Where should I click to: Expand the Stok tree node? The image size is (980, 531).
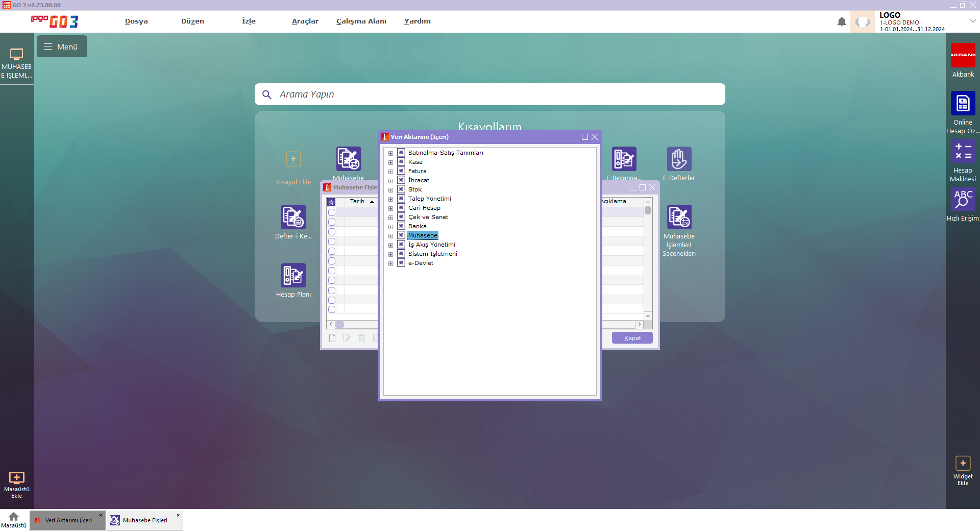[391, 190]
